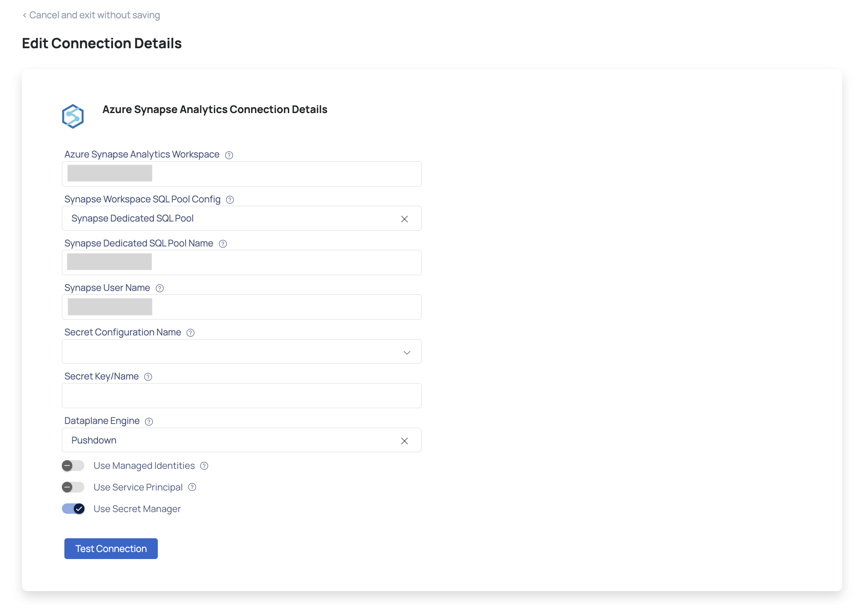Click the Secret Configuration Name label
This screenshot has width=868, height=611.
(123, 333)
